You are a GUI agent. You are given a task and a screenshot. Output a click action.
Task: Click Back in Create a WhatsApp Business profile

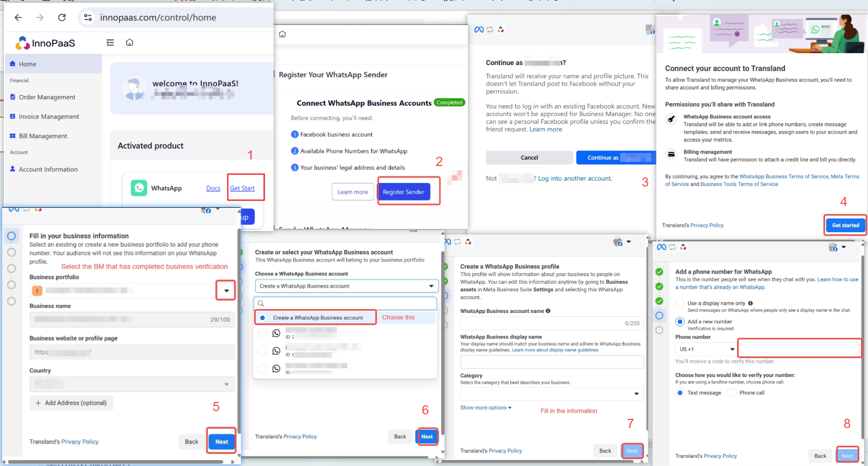pos(605,451)
